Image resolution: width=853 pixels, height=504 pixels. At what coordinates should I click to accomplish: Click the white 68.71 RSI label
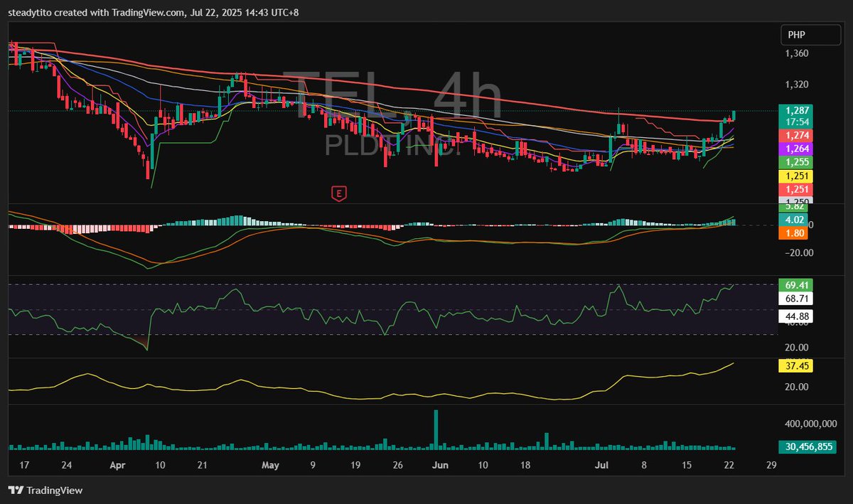coord(795,299)
